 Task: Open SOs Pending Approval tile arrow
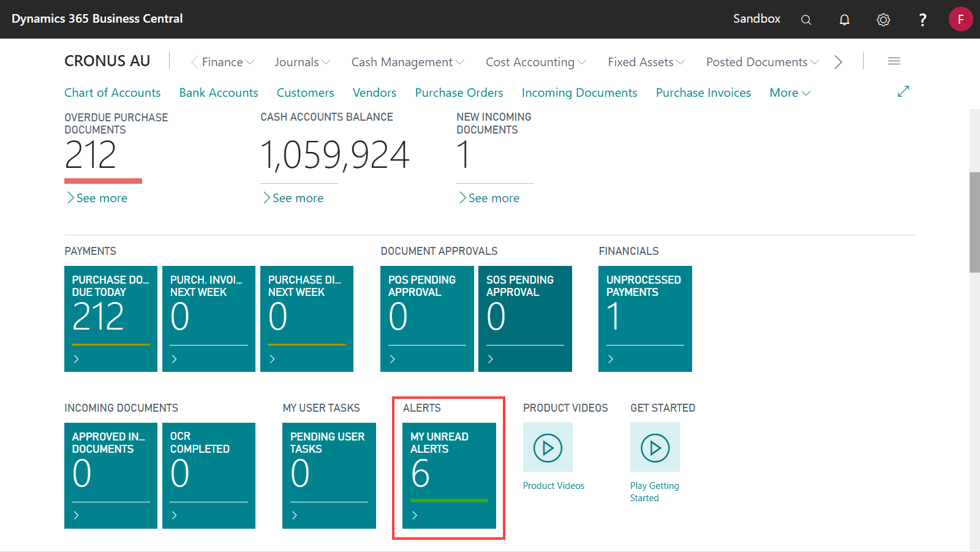click(x=491, y=359)
